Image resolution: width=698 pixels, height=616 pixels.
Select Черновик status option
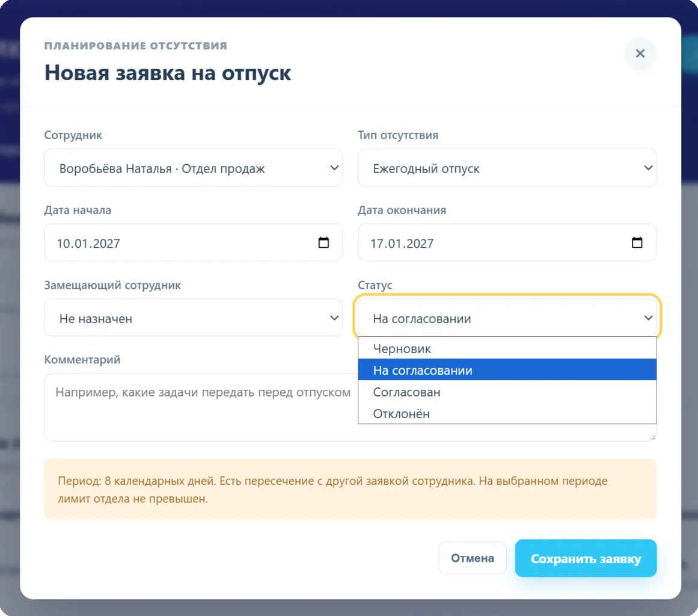click(507, 348)
